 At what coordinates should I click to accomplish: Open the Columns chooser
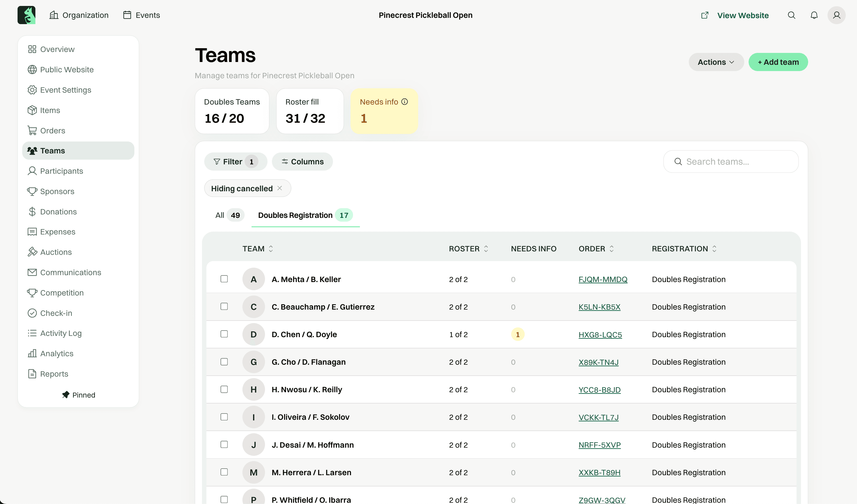302,162
